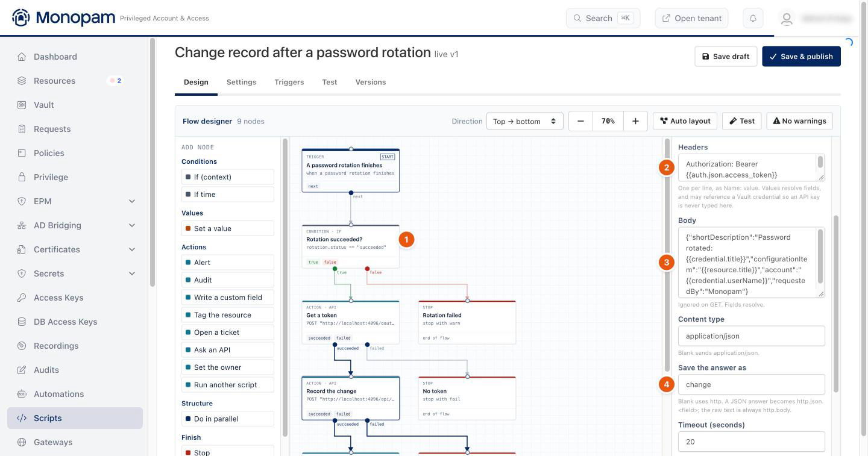Open tenant from the top bar
The height and width of the screenshot is (456, 868).
click(692, 18)
